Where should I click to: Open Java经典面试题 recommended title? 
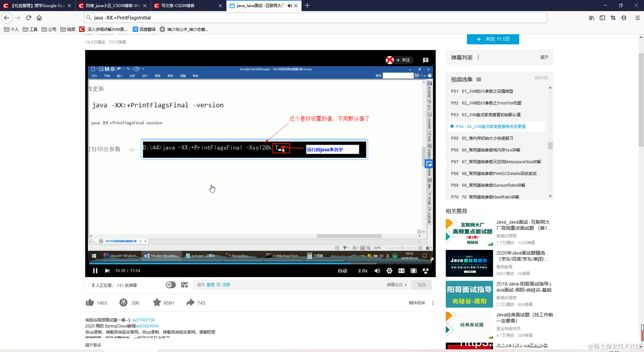(525, 318)
